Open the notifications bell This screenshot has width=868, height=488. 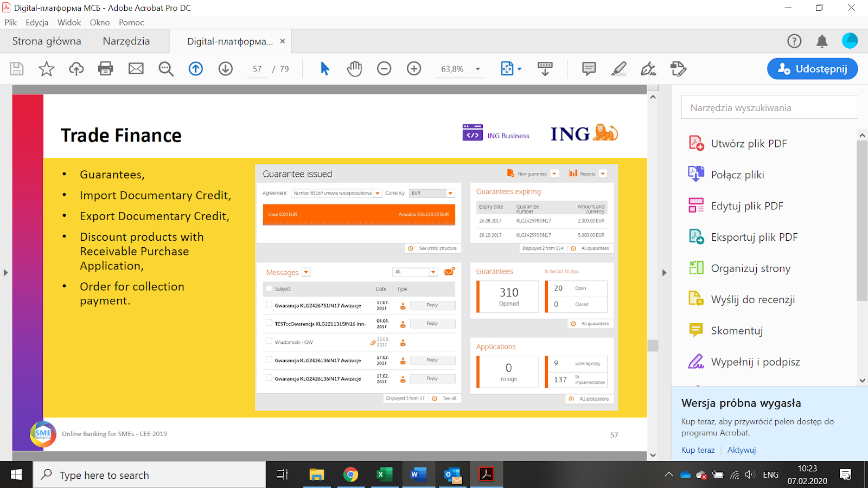(x=822, y=41)
